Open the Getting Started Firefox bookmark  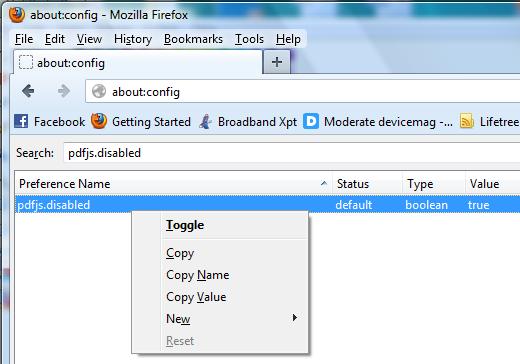tap(141, 122)
